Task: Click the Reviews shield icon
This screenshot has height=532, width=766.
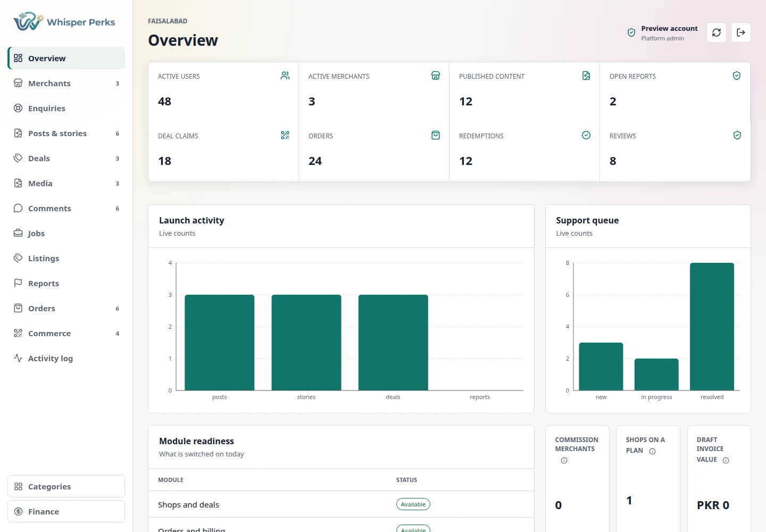Action: [x=737, y=135]
